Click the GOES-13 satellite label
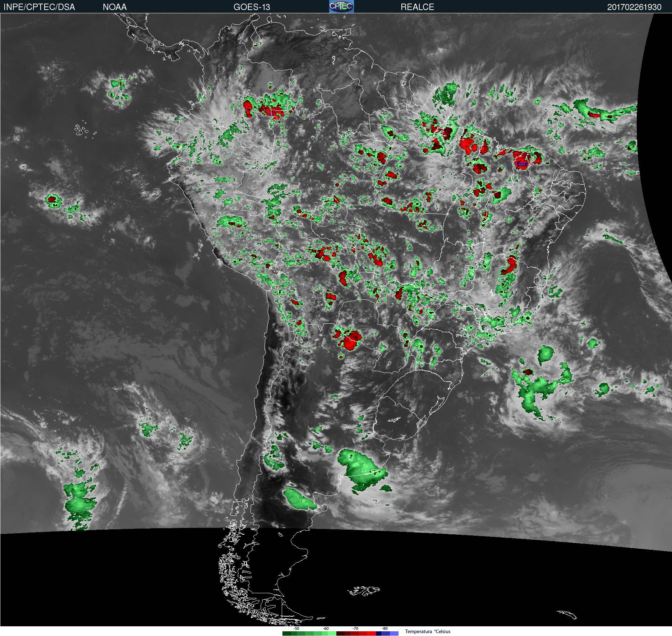672x636 pixels. coord(252,7)
